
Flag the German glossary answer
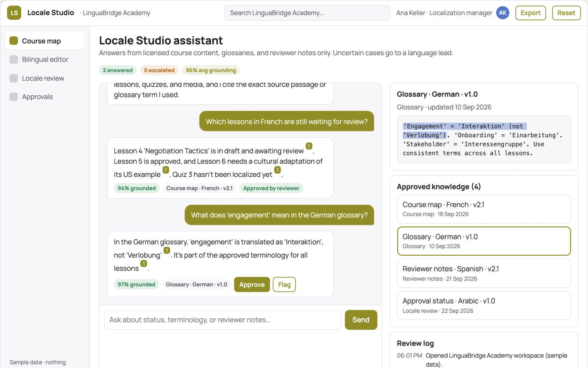coord(284,284)
